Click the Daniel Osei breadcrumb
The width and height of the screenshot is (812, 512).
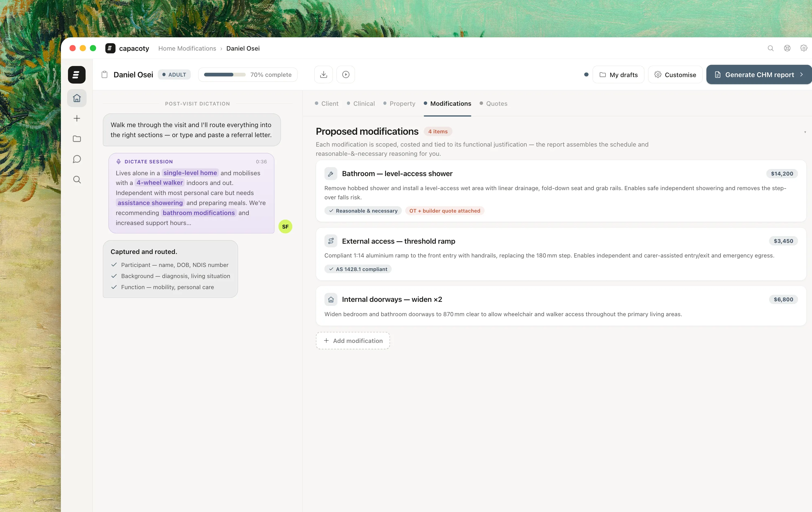243,48
